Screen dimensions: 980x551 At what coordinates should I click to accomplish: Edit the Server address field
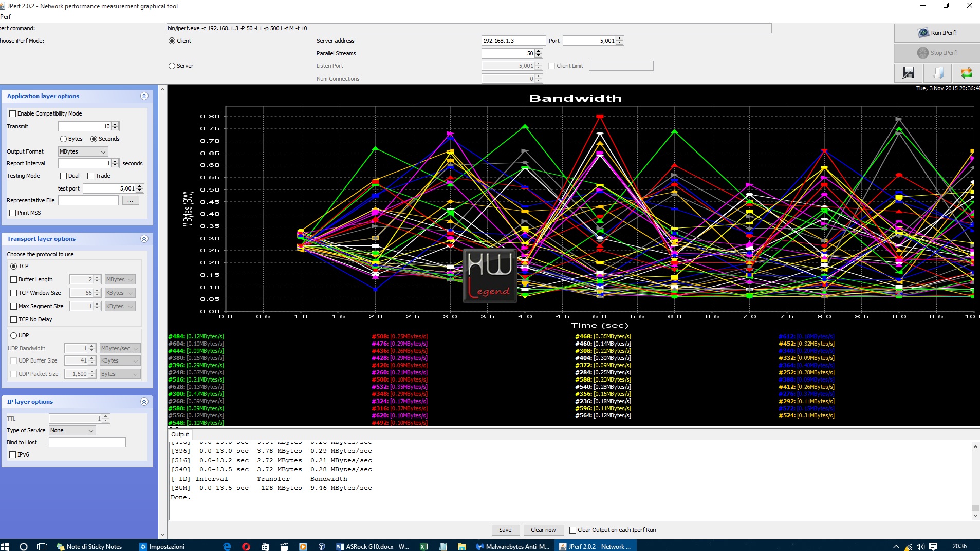[513, 41]
